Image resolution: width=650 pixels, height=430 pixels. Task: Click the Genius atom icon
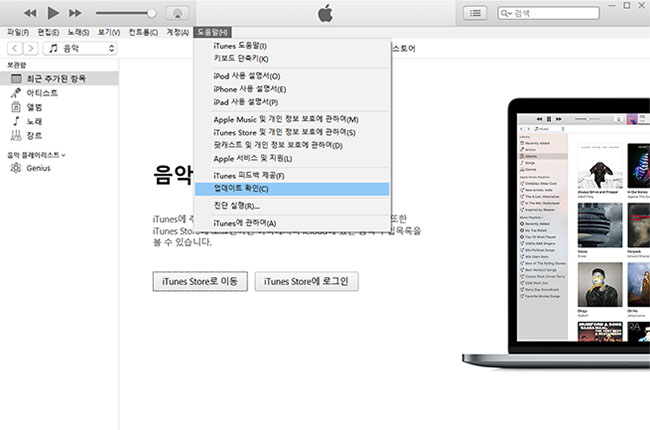pos(16,168)
